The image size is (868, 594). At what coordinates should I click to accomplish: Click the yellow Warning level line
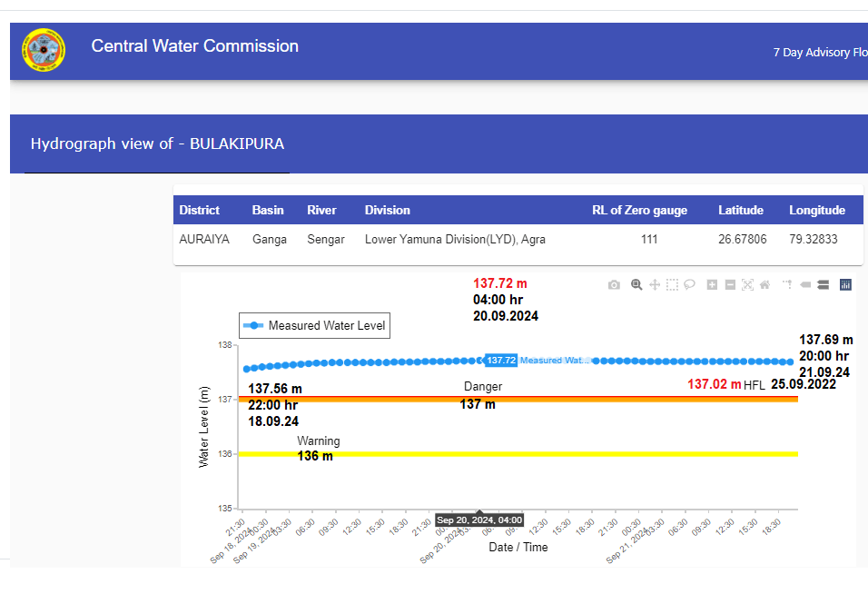545,454
